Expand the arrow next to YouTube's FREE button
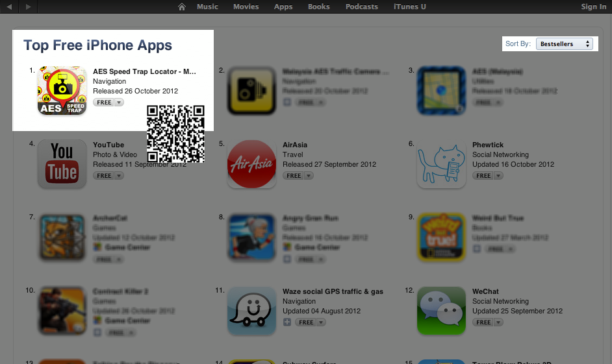The width and height of the screenshot is (612, 364). [120, 176]
